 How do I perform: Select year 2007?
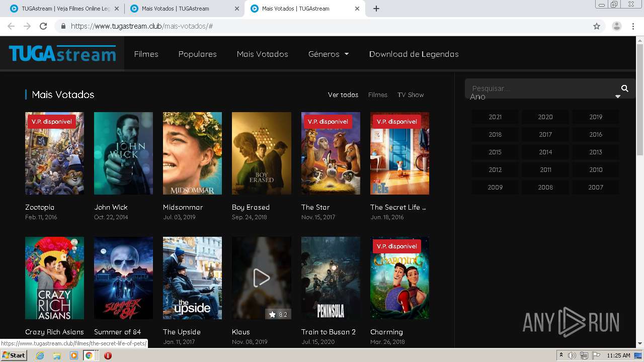click(596, 187)
